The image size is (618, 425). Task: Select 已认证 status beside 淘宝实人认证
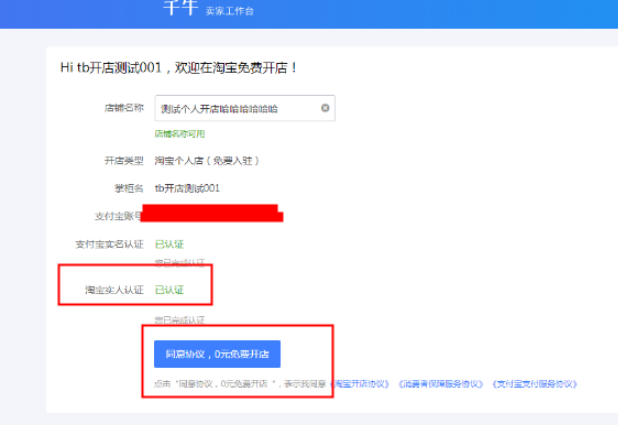click(169, 290)
